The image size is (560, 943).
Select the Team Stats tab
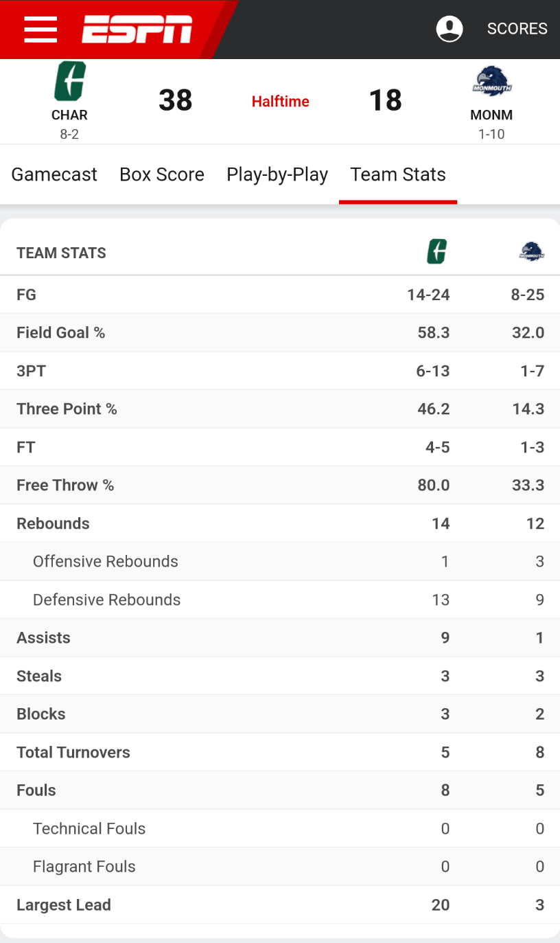[398, 174]
